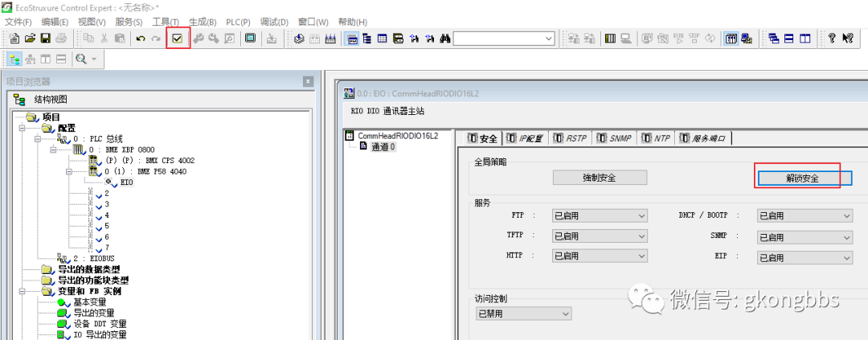Save the project with the floppy disk icon
Screen dimensions: 868x340
coord(45,39)
